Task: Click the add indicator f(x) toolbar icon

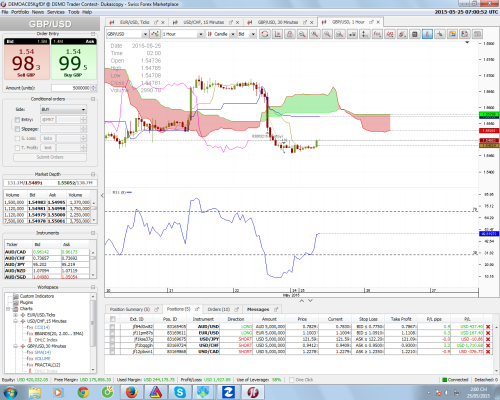Action: [377, 34]
